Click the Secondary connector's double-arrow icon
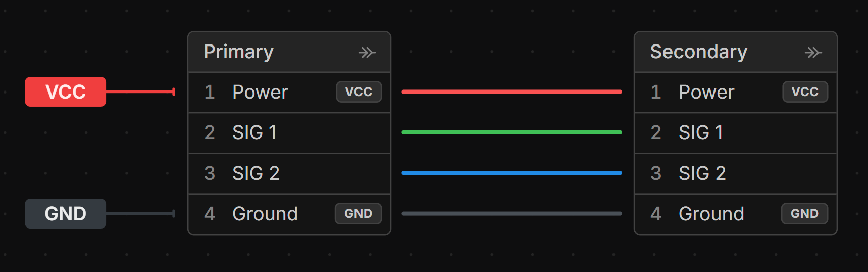Screen dimensions: 868x272 click(813, 53)
